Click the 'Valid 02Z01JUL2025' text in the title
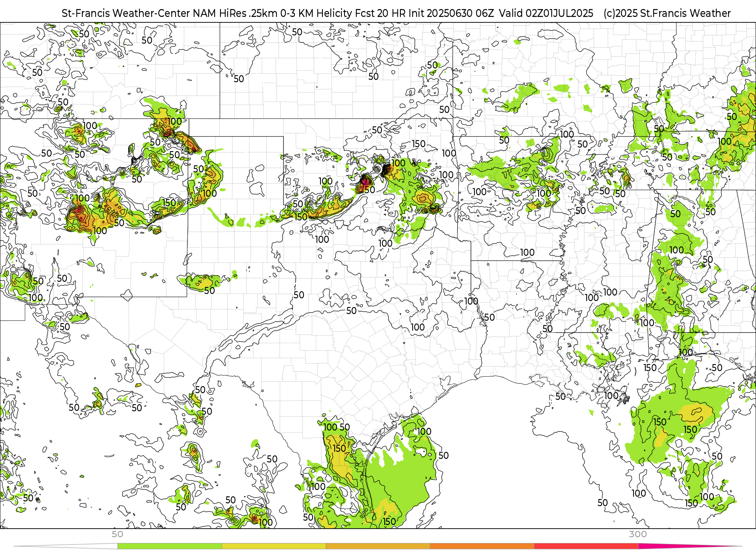The height and width of the screenshot is (551, 756). tap(546, 13)
